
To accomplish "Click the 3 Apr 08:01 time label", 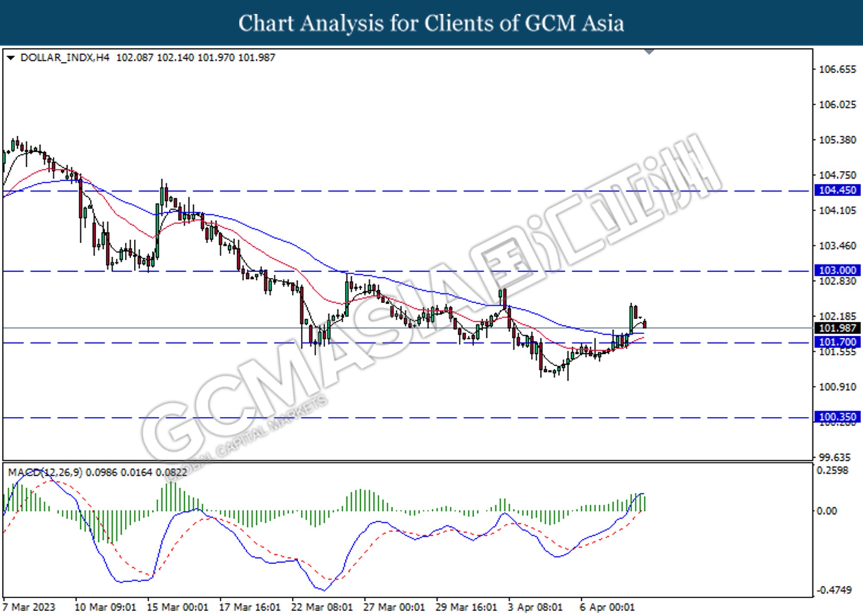I will pyautogui.click(x=535, y=607).
